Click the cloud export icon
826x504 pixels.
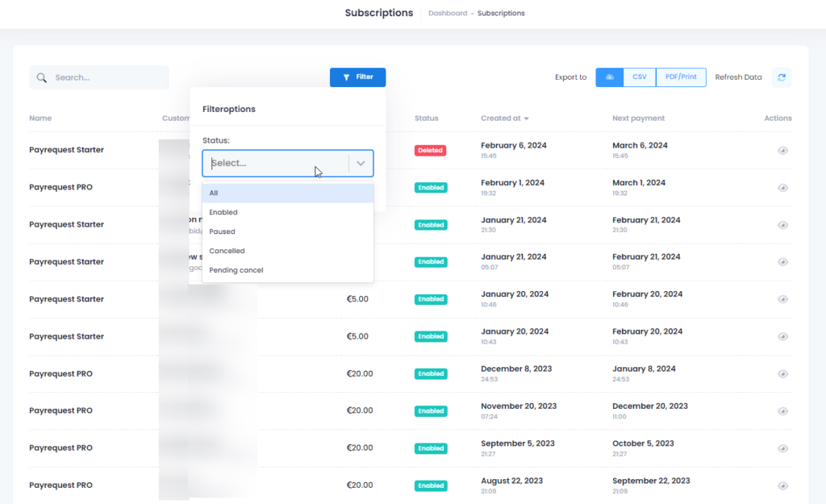pyautogui.click(x=609, y=77)
